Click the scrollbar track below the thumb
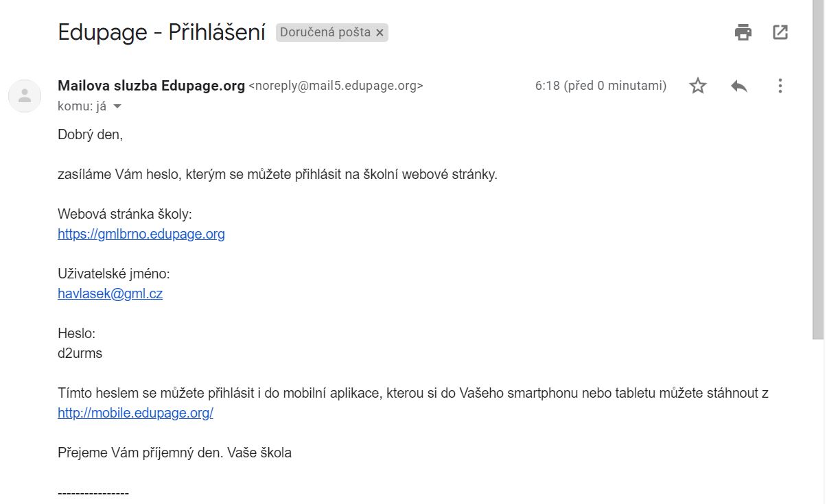Image resolution: width=827 pixels, height=504 pixels. (818, 425)
